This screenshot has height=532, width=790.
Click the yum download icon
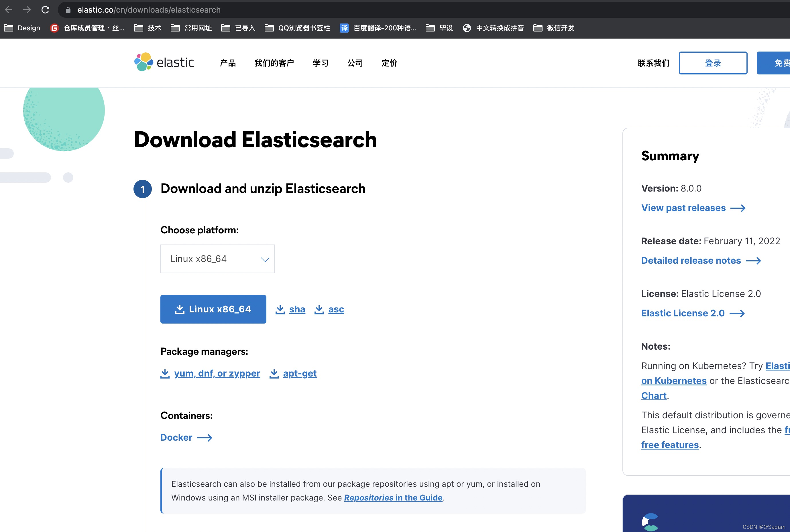(165, 374)
